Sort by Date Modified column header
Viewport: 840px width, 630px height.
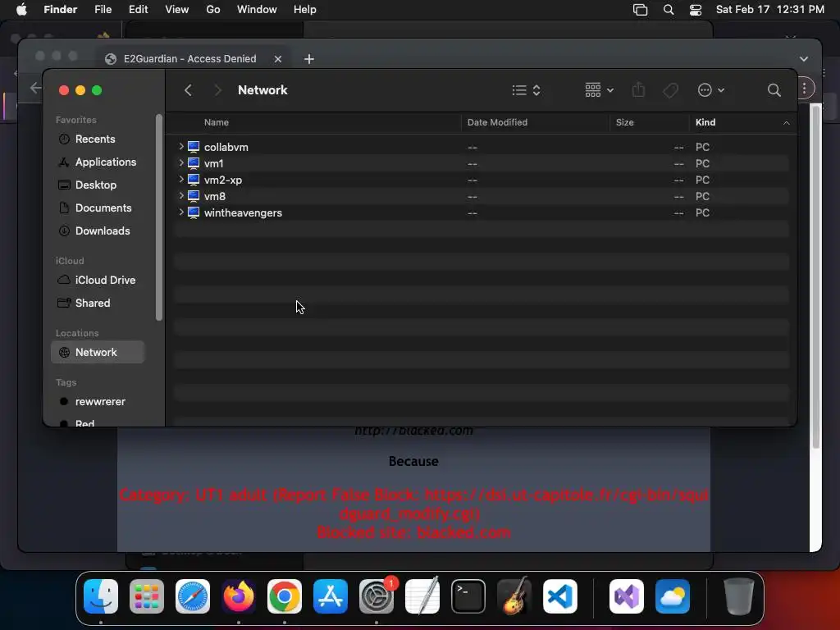pyautogui.click(x=535, y=123)
